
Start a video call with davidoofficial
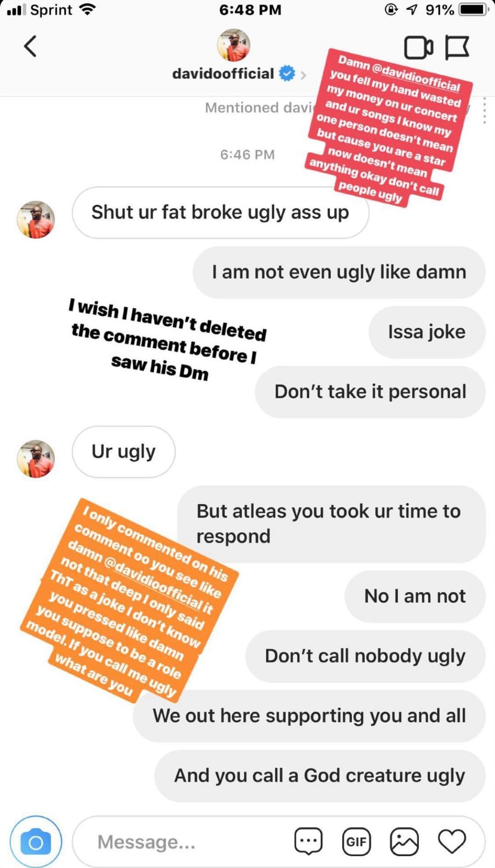(x=418, y=47)
